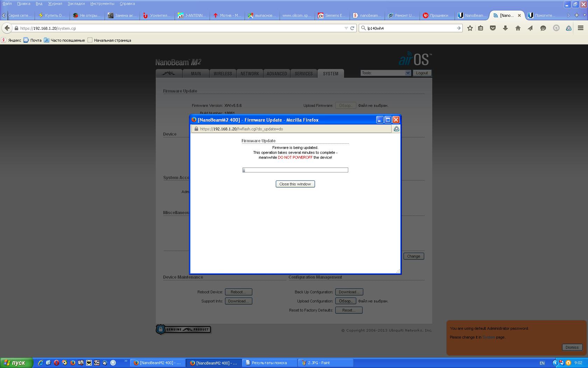Close the active [Nano... browser tab
This screenshot has height=368, width=588.
tap(519, 15)
